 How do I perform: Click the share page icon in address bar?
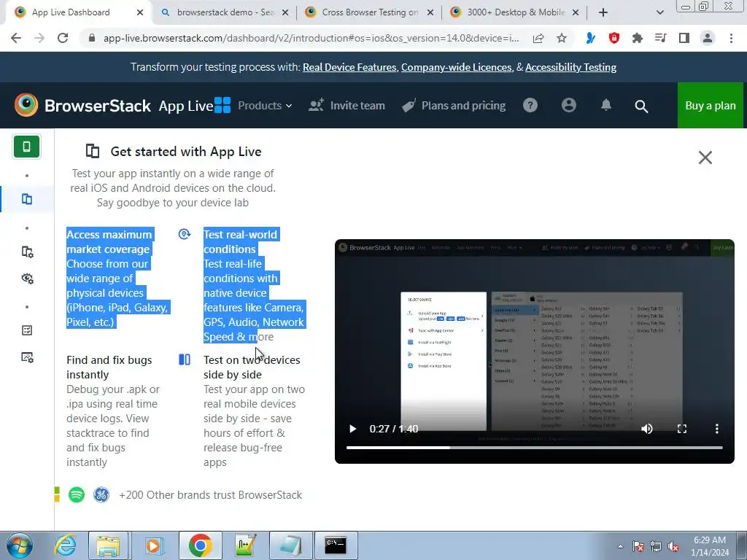coord(538,38)
